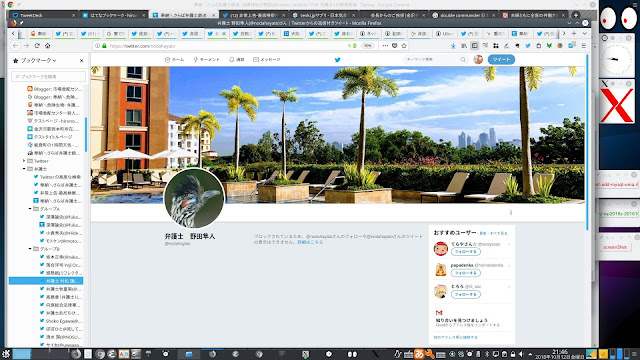
Task: Open Twitter メッセージ
Action: pos(267,60)
